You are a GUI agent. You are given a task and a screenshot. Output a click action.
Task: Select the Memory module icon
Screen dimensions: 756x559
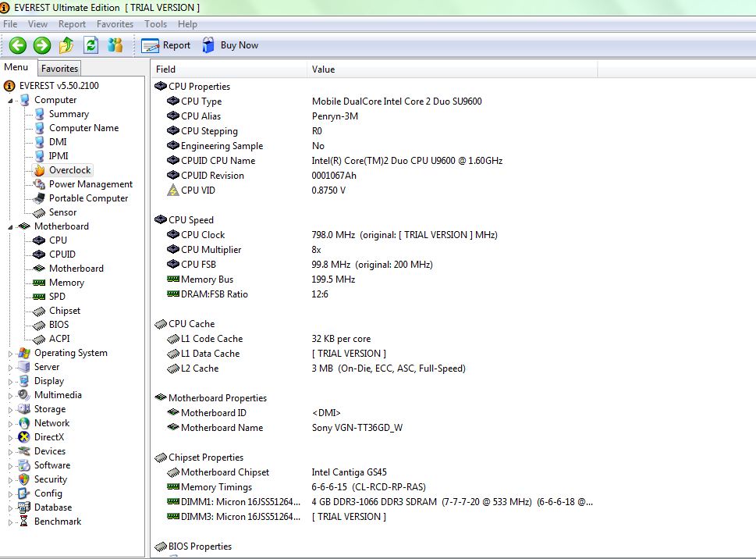(x=39, y=283)
